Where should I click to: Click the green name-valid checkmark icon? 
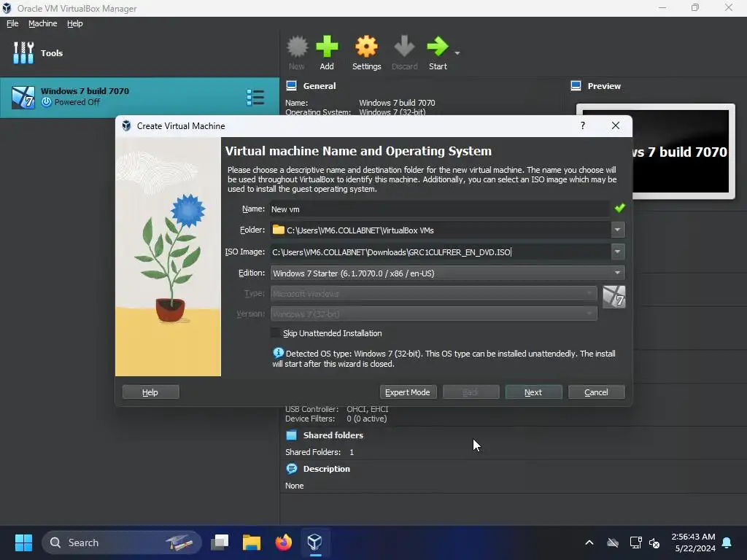pyautogui.click(x=619, y=208)
